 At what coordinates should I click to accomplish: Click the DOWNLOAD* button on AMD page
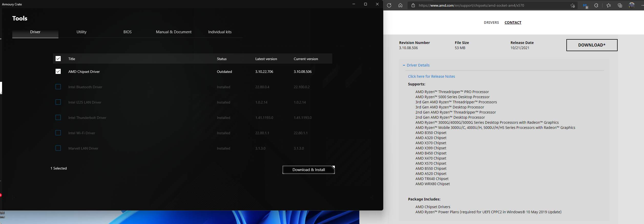point(592,45)
